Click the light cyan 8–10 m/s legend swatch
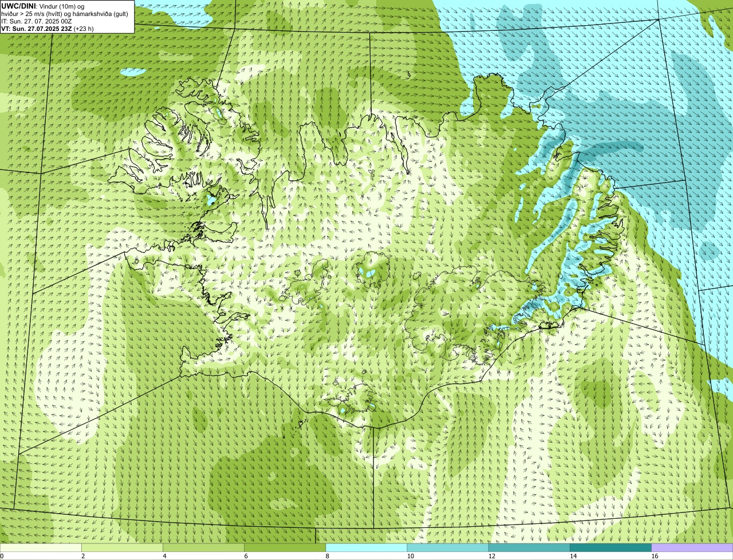 point(366,548)
